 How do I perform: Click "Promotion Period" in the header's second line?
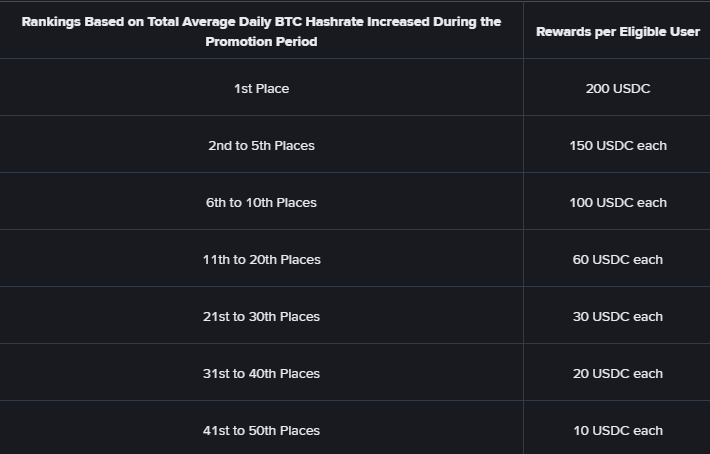click(261, 42)
